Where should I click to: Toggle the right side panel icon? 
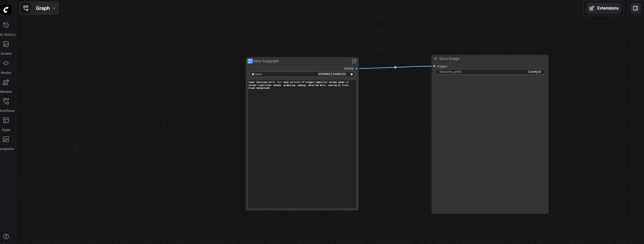pyautogui.click(x=635, y=8)
